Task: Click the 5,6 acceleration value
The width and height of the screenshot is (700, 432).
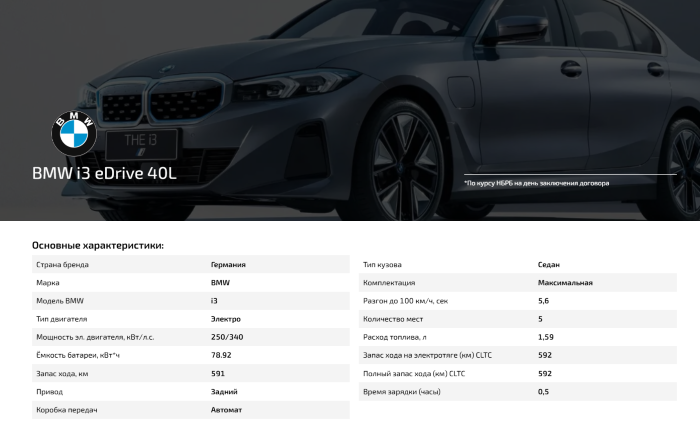Action: click(543, 301)
